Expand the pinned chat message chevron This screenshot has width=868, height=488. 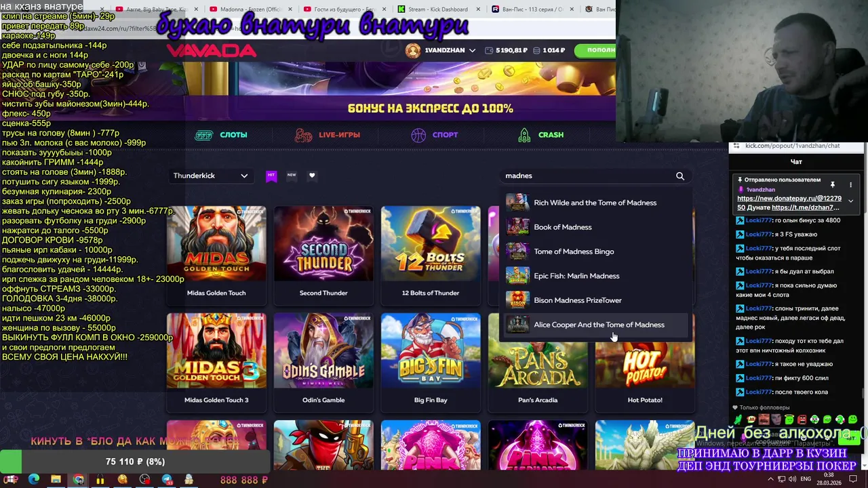850,201
